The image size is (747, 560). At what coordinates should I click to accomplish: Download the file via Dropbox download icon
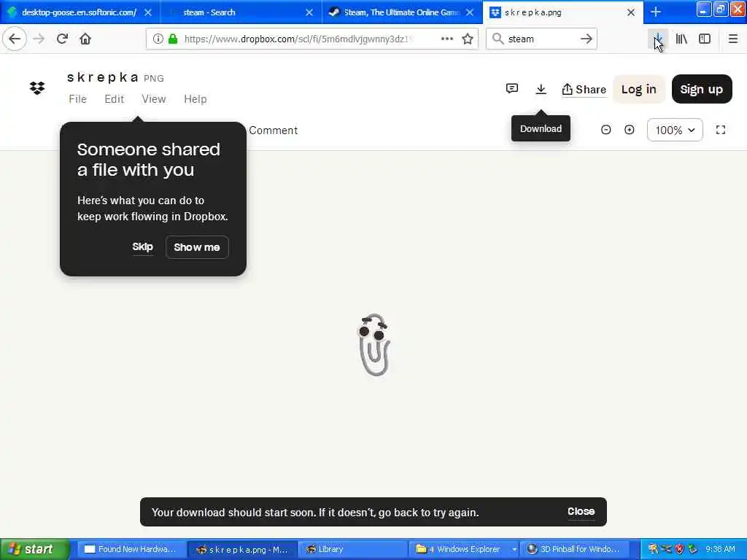pyautogui.click(x=541, y=89)
